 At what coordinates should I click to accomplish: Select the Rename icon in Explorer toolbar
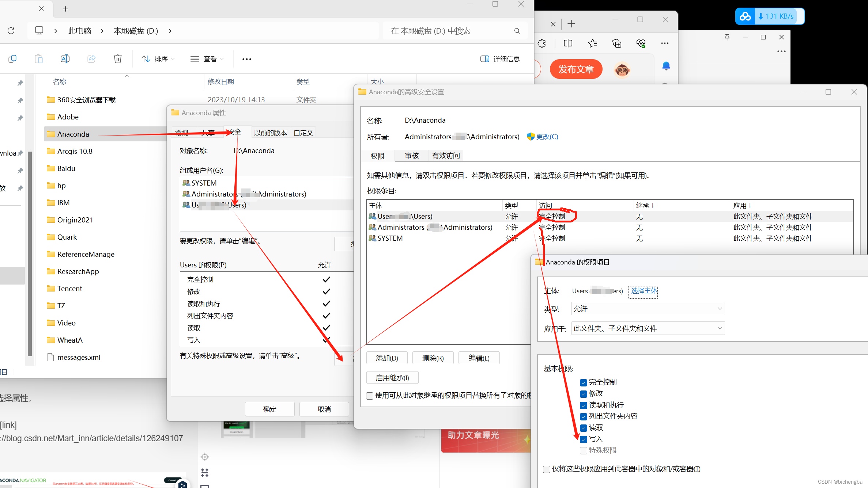click(65, 58)
